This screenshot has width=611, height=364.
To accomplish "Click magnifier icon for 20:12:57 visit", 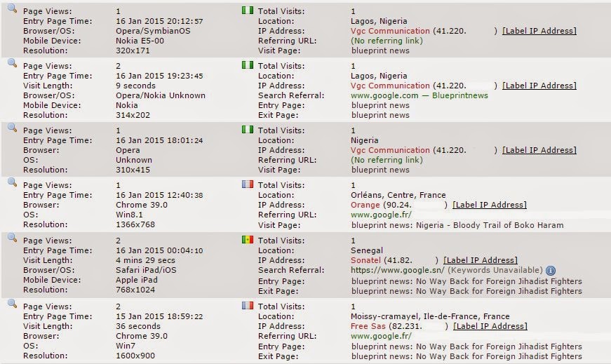I will (12, 8).
